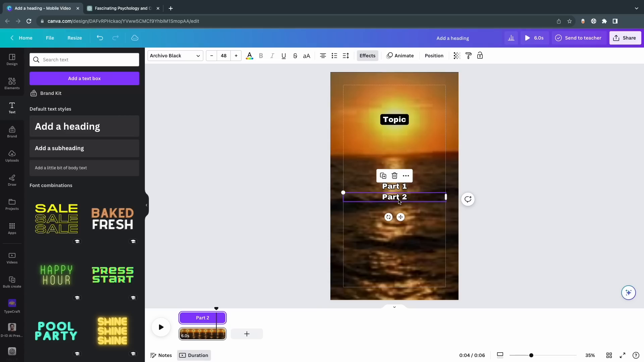Increase font size with plus button
Screen dimensions: 644x362
(236, 56)
